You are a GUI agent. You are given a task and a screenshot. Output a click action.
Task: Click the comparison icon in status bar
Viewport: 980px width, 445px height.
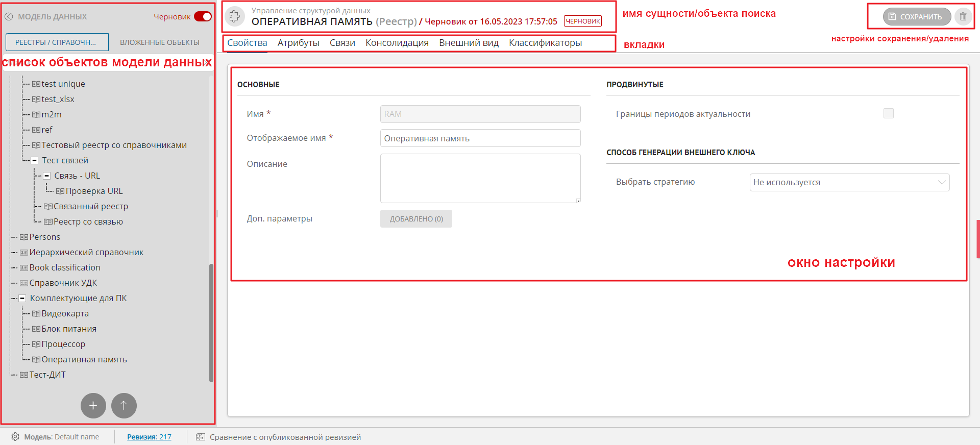201,437
